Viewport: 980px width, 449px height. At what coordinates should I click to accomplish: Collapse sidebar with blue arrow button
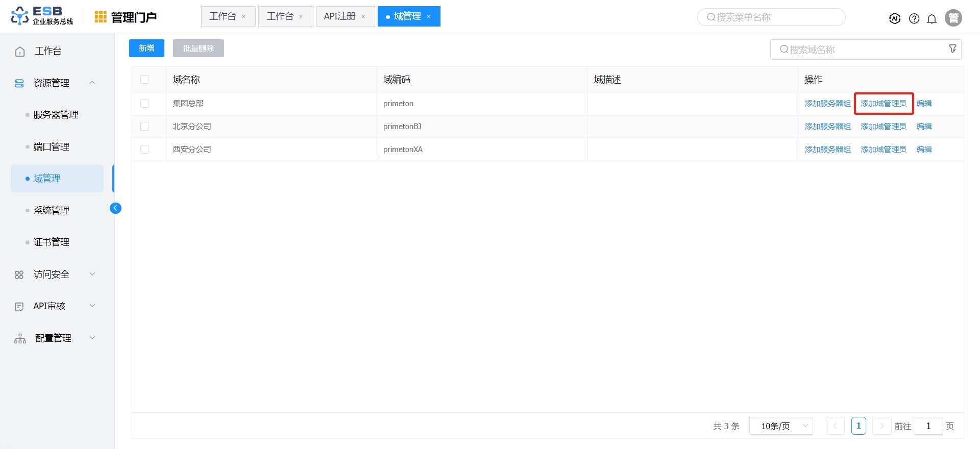click(116, 208)
